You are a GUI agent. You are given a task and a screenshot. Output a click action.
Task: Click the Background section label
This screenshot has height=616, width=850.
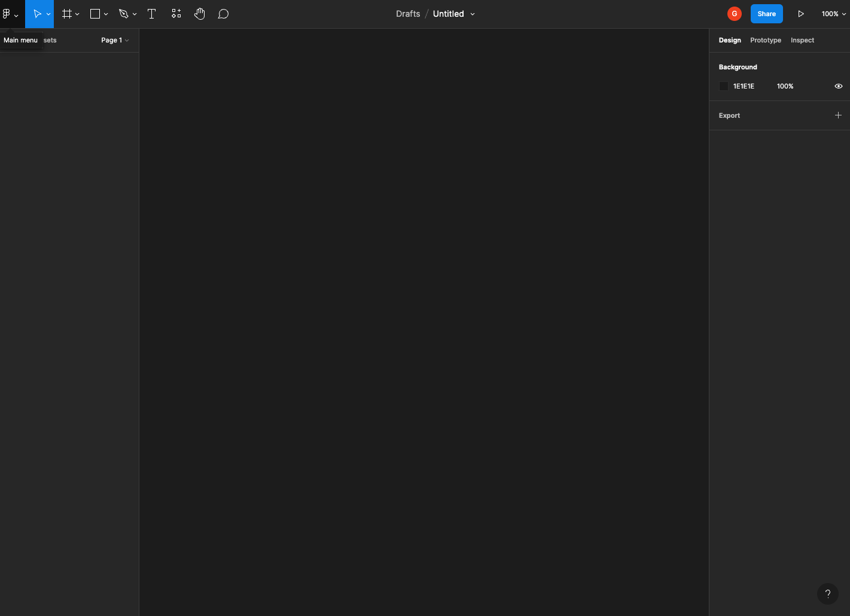pos(738,67)
